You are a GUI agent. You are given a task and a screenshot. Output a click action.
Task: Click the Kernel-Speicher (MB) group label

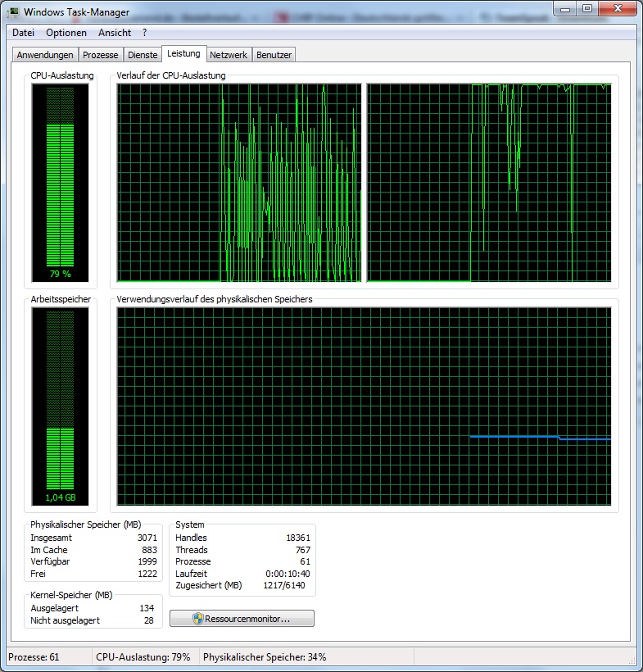pyautogui.click(x=71, y=595)
